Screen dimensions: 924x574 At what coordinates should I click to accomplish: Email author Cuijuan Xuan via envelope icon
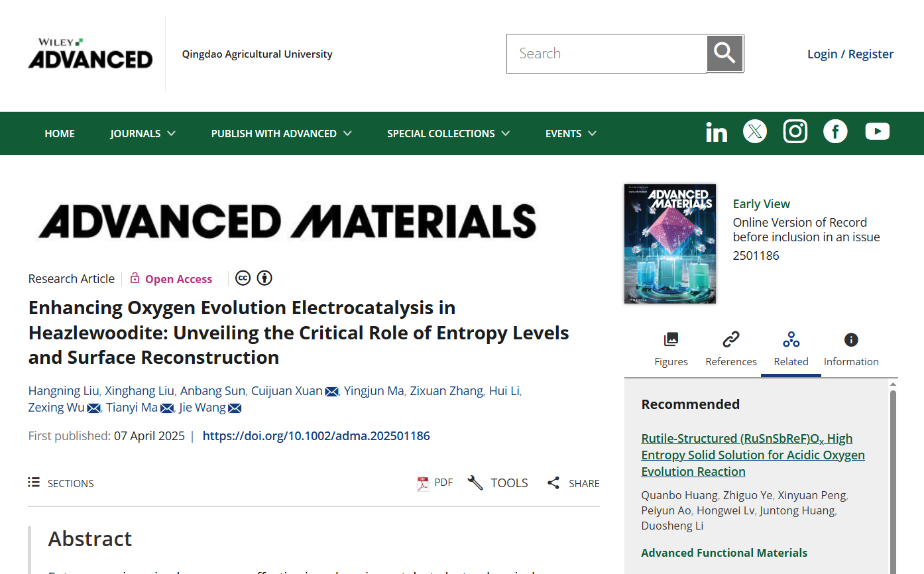331,392
